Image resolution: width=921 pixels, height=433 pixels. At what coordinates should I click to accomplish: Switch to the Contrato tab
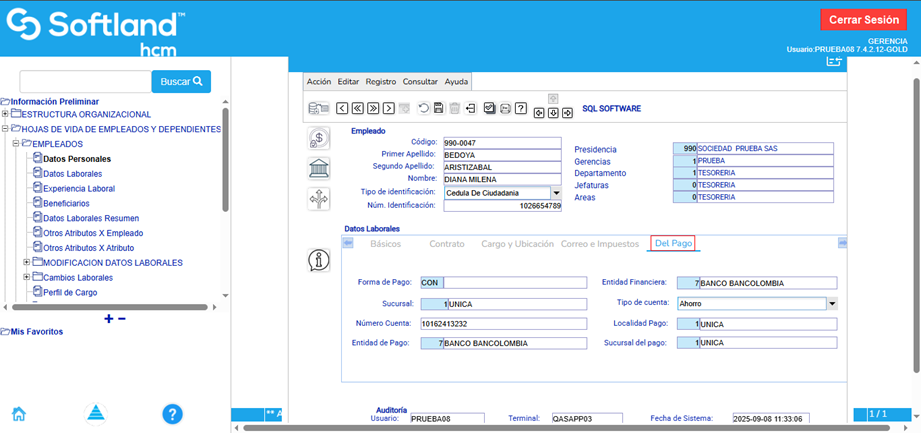coord(446,244)
